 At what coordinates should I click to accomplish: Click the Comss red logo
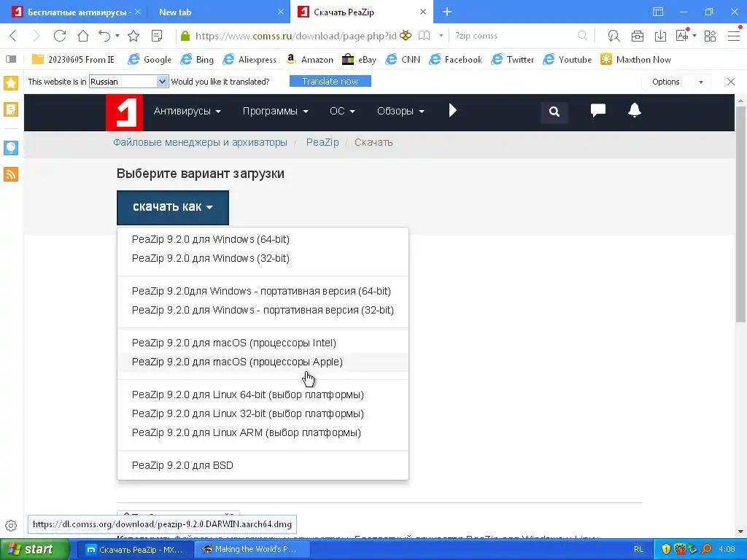(124, 112)
